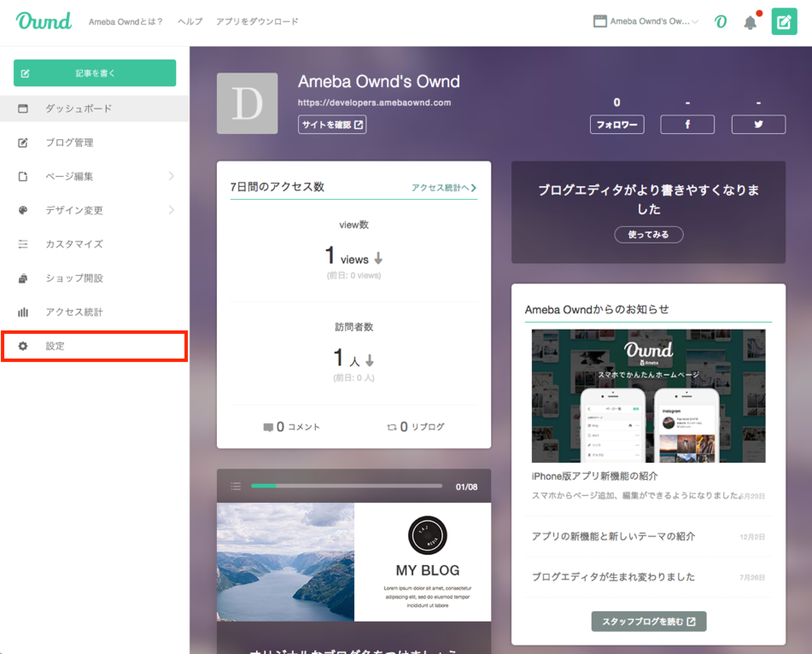Click the tutorial progress bar

point(347,486)
